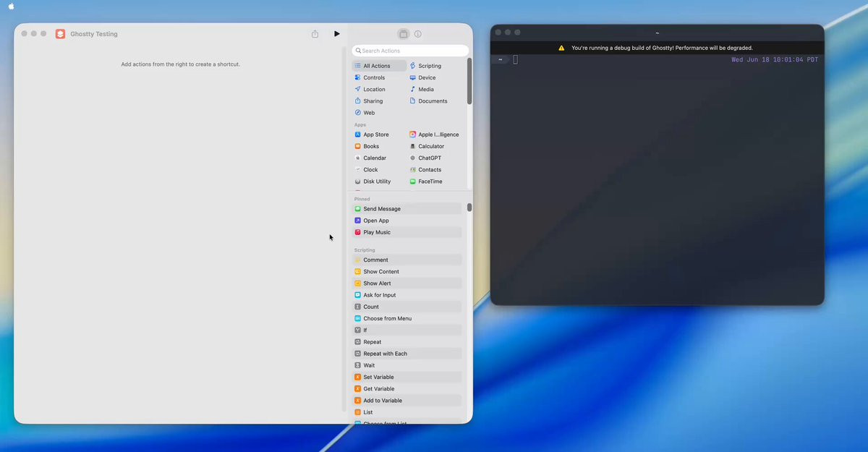Viewport: 868px width, 452px height.
Task: Click the Ghostty debug build warning icon
Action: click(561, 48)
